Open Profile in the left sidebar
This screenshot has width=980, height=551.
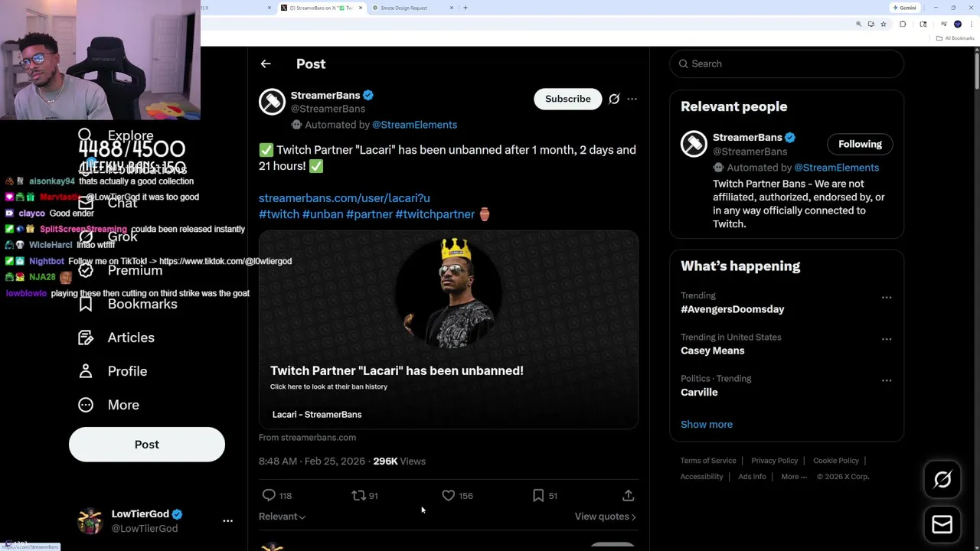coord(127,371)
